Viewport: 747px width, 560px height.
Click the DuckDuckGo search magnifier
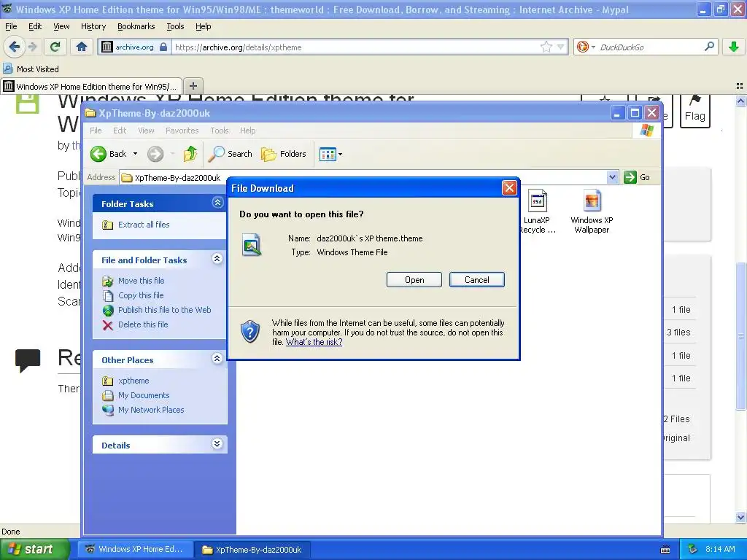pyautogui.click(x=709, y=47)
